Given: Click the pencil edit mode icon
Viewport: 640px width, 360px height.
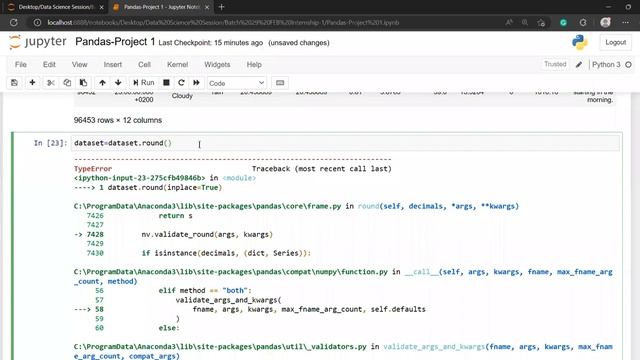Looking at the screenshot, I should pos(579,64).
